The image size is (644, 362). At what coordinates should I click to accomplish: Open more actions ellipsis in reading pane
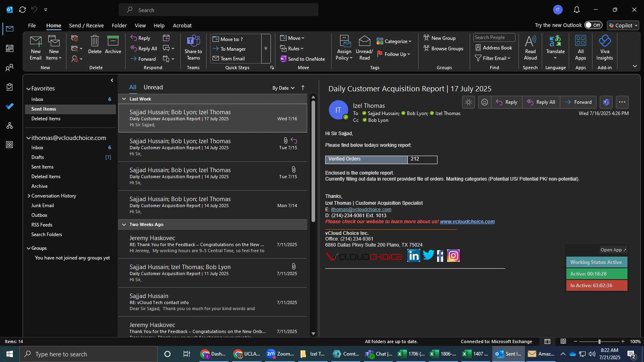click(622, 102)
